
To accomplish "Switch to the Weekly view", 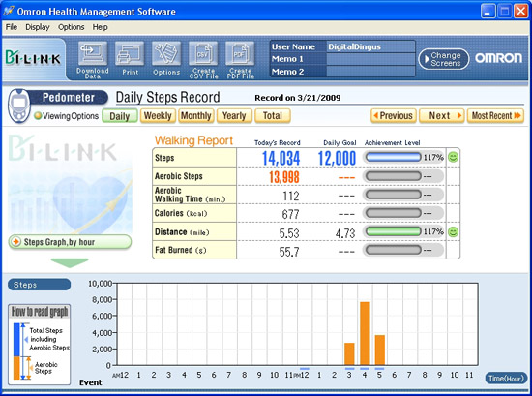I will click(158, 116).
